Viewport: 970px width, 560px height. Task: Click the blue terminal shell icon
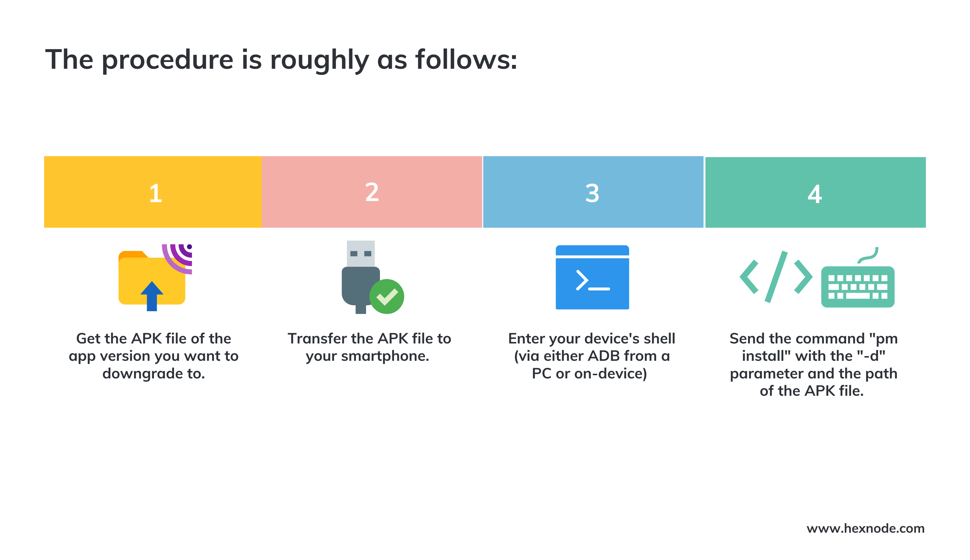coord(592,277)
